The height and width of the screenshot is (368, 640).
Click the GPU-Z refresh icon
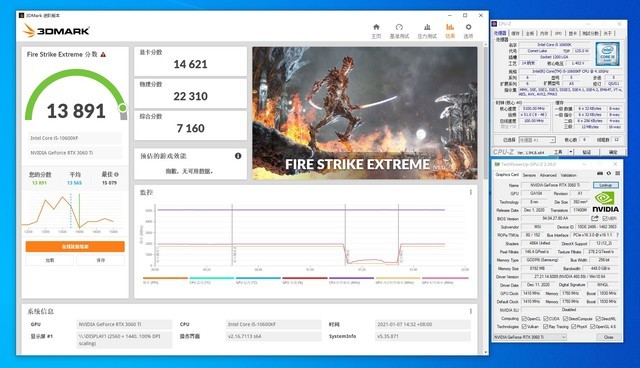pos(609,173)
